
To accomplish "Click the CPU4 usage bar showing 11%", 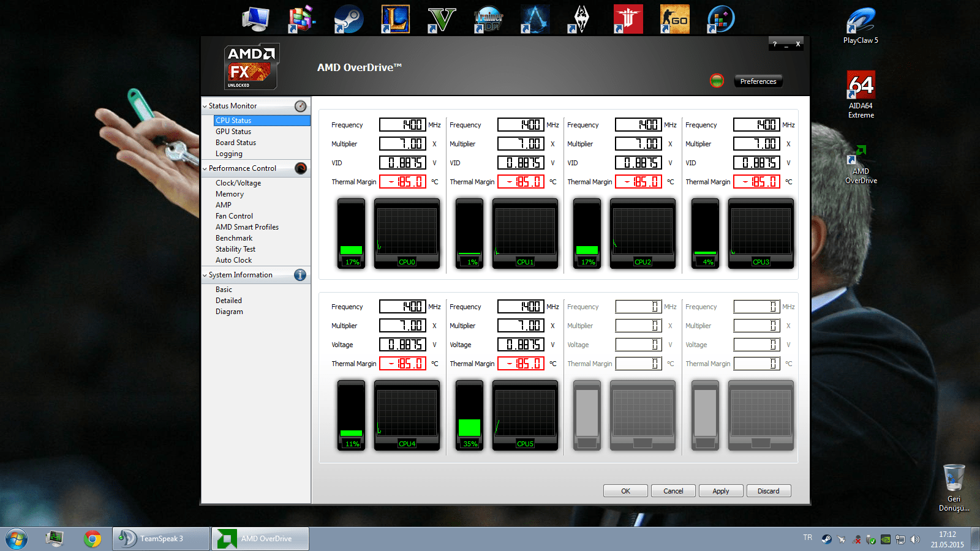I will click(352, 415).
